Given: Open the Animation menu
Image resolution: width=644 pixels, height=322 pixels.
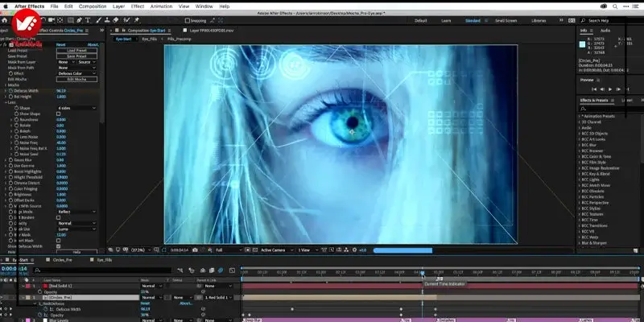Looking at the screenshot, I should click(161, 6).
